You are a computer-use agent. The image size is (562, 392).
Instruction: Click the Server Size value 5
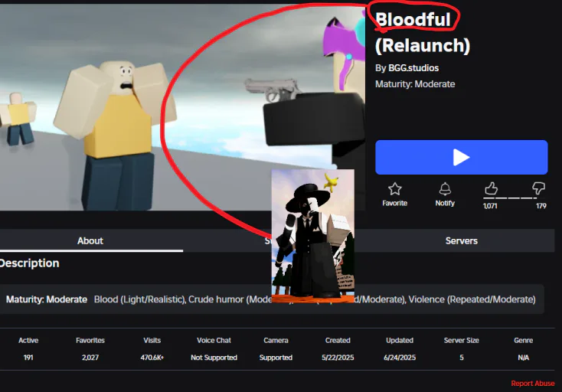click(x=461, y=358)
